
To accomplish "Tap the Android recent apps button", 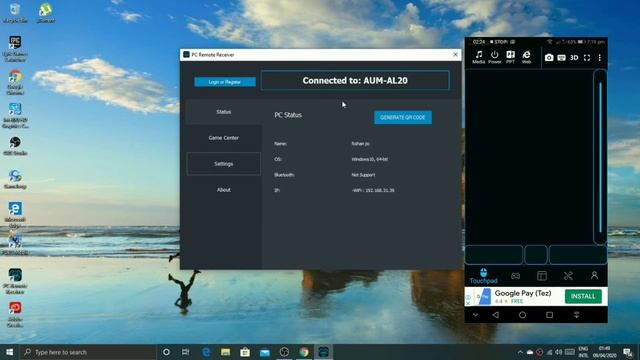I will click(x=549, y=315).
